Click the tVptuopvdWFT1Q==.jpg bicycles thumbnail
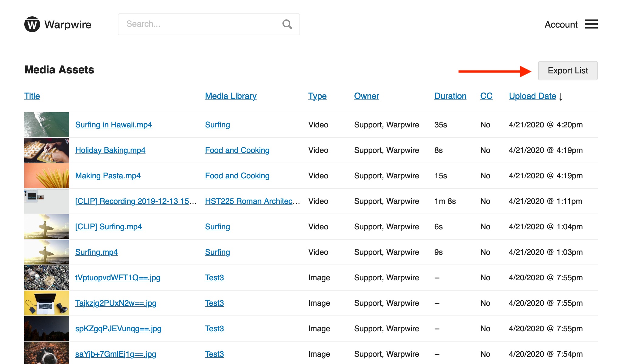 tap(47, 278)
